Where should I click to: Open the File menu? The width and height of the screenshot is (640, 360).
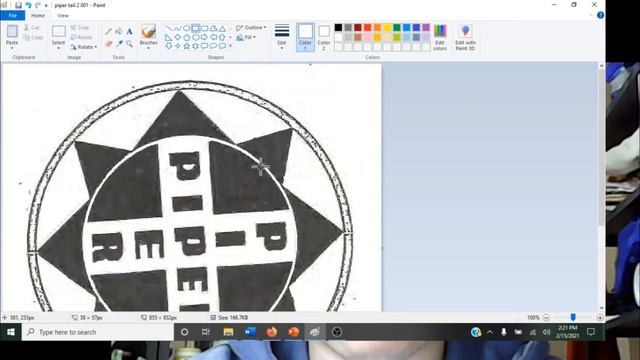pyautogui.click(x=13, y=16)
